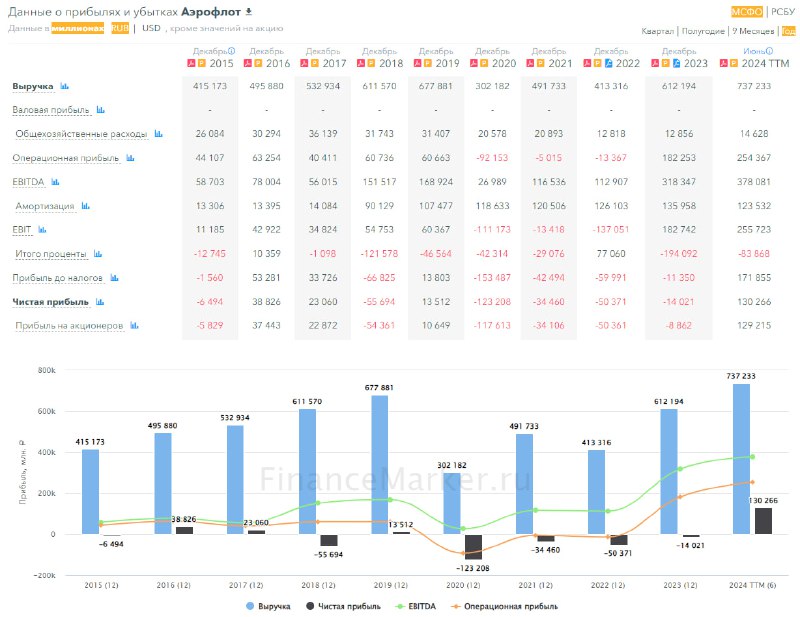Image resolution: width=800 pixels, height=617 pixels.
Task: Open the chart icon beside Итого проценты
Action: (98, 254)
